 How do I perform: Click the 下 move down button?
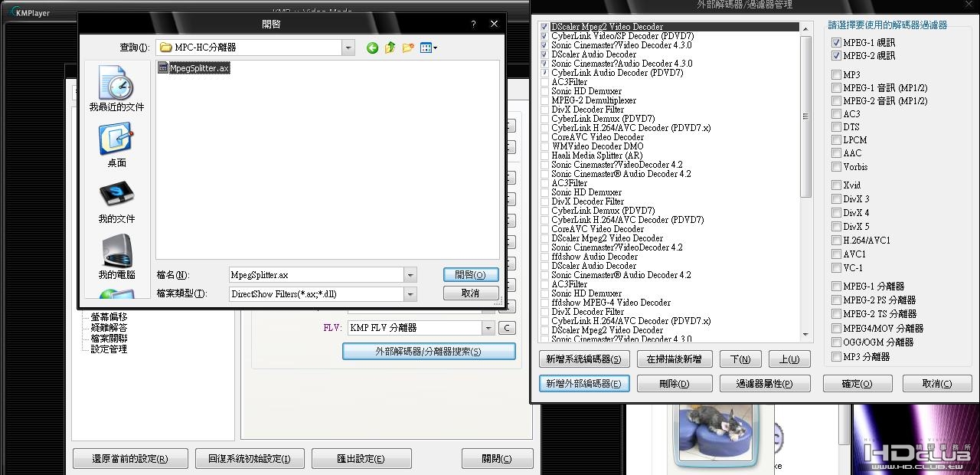[x=740, y=359]
